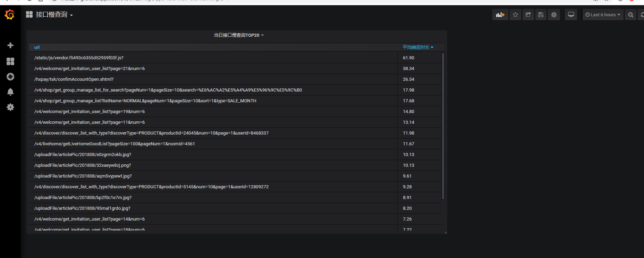Sort by the url column header

pos(37,47)
